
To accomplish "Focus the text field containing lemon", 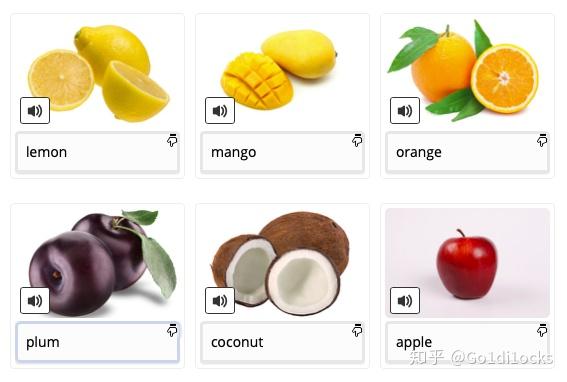I will click(98, 152).
